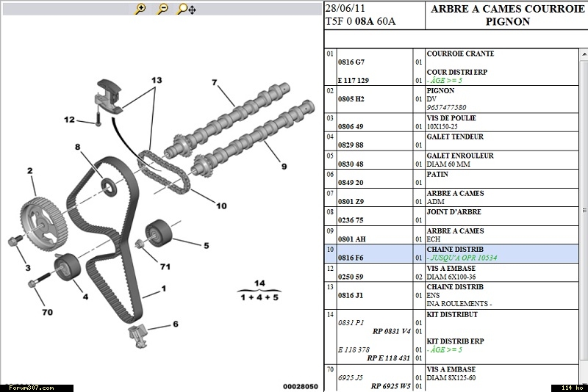
Task: Open replacement part RP 6925 W5
Action: click(x=390, y=386)
